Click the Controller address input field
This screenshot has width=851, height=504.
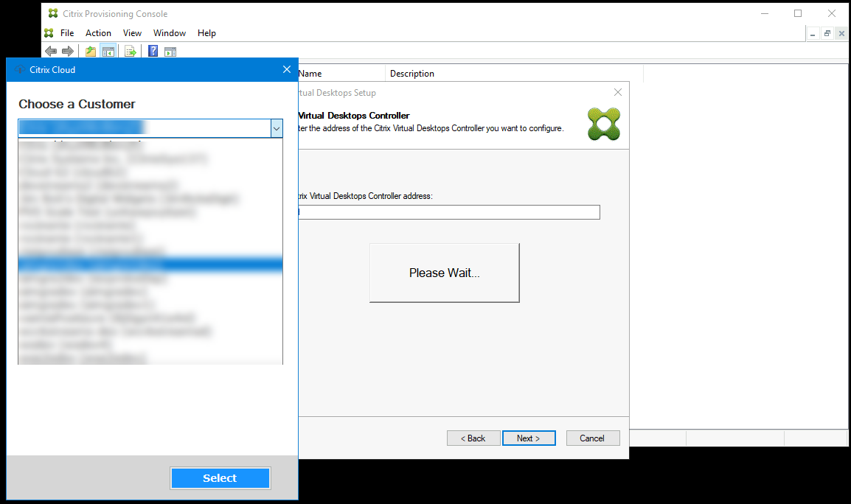[449, 212]
